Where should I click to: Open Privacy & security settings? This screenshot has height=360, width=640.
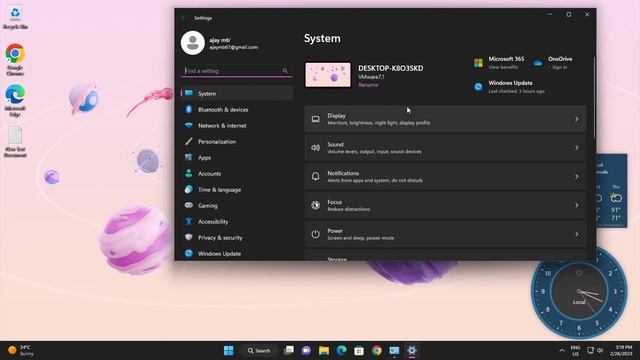coord(237,237)
